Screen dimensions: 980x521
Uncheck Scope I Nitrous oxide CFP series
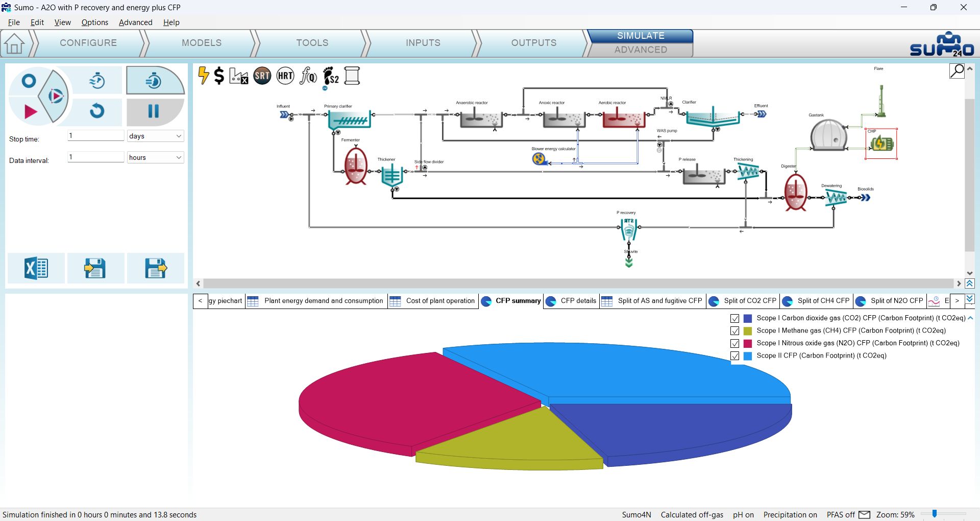tap(735, 343)
